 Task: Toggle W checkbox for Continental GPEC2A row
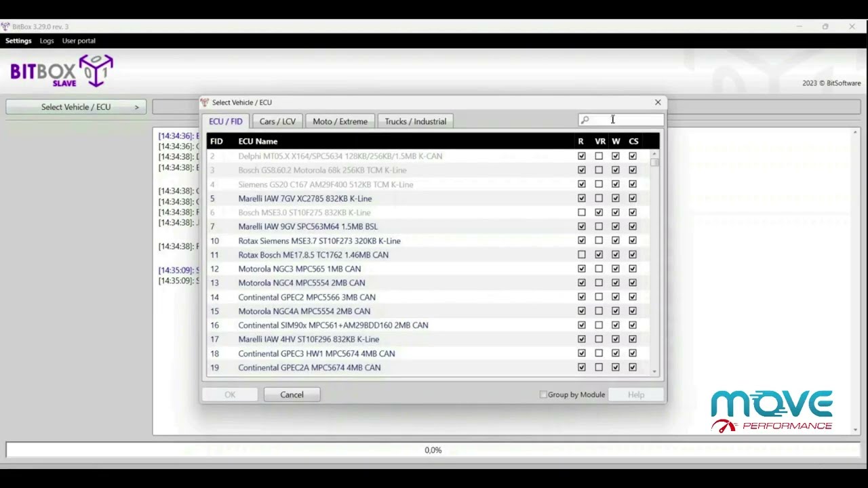coord(616,367)
